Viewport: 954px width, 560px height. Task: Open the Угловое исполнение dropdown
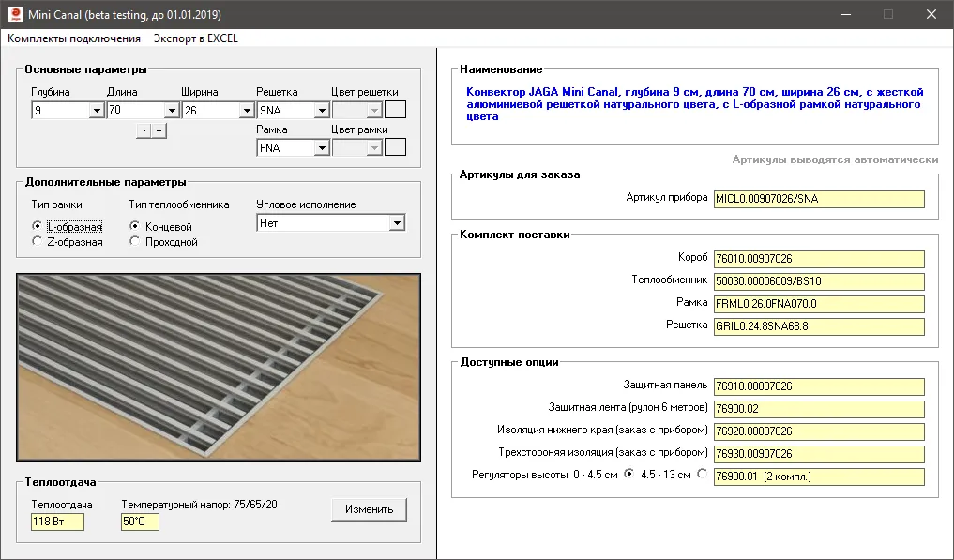(397, 223)
